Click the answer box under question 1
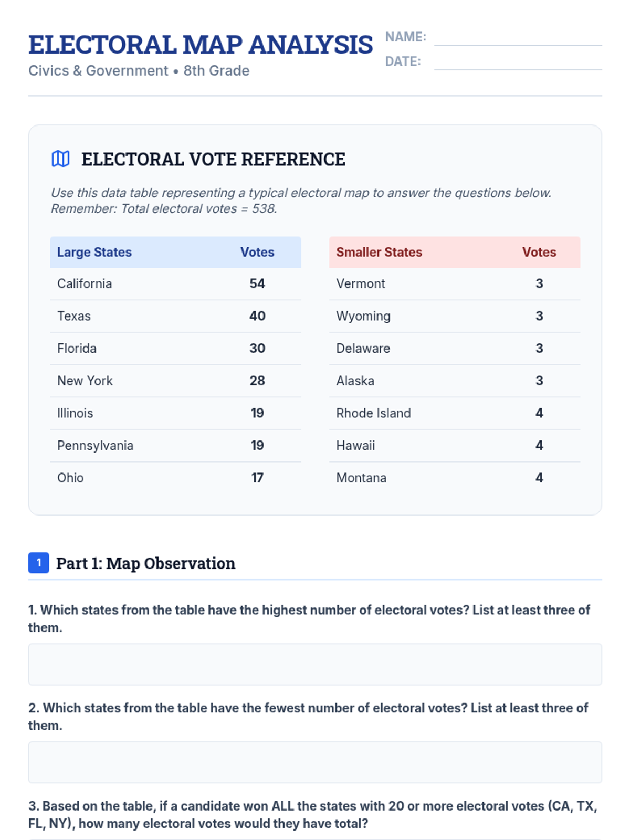Screen dimensions: 630x840 click(315, 664)
